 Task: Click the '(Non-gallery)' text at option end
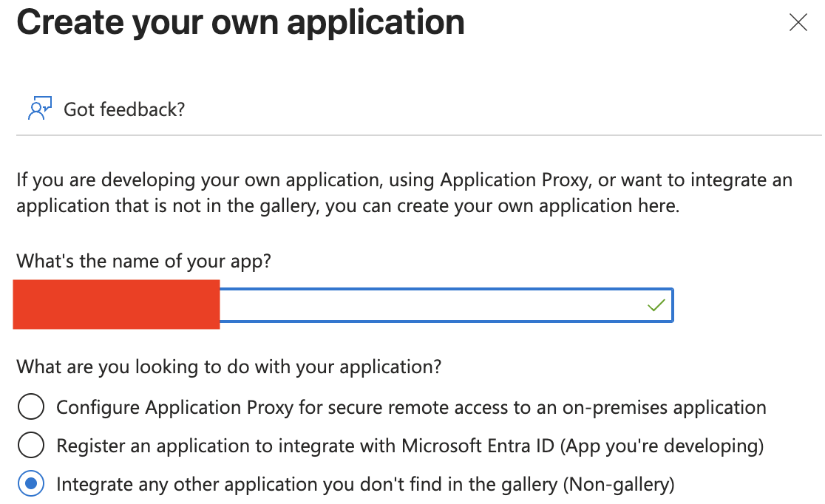[619, 485]
